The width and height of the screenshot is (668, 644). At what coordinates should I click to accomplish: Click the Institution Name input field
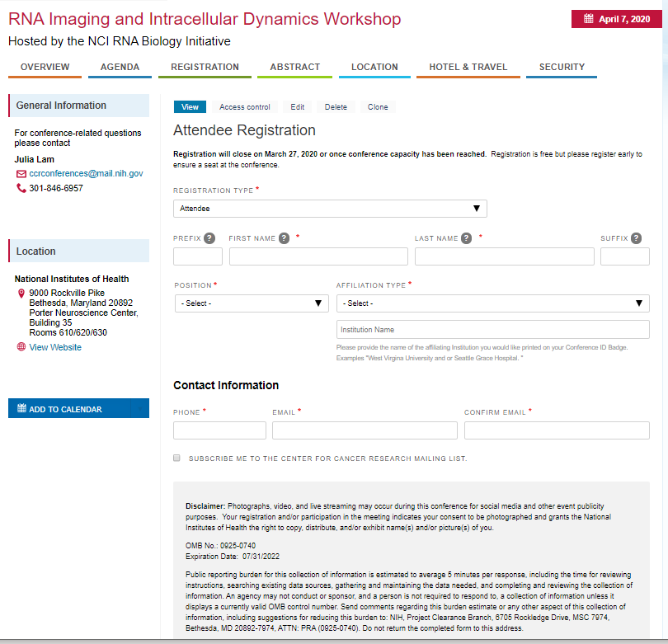[492, 330]
